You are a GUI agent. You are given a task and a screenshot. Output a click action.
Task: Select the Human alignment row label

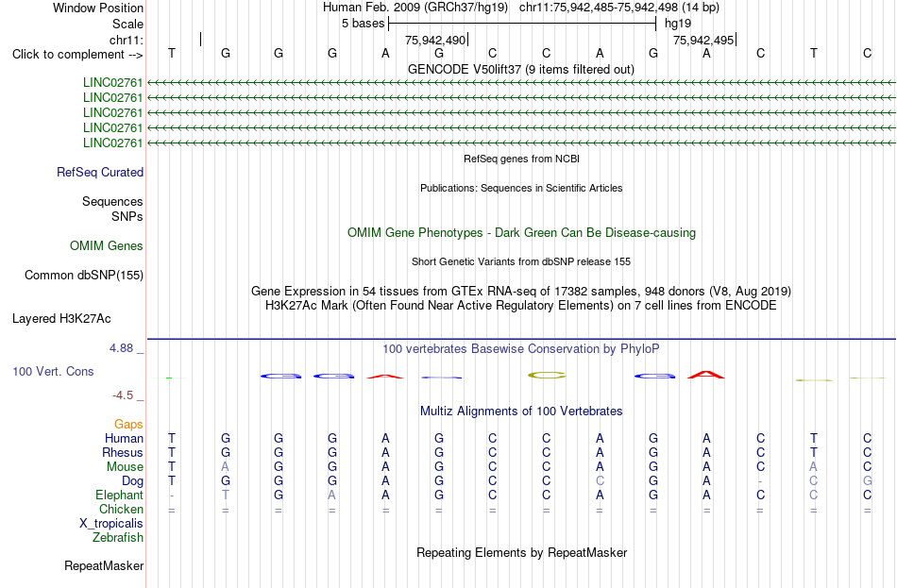[x=124, y=439]
